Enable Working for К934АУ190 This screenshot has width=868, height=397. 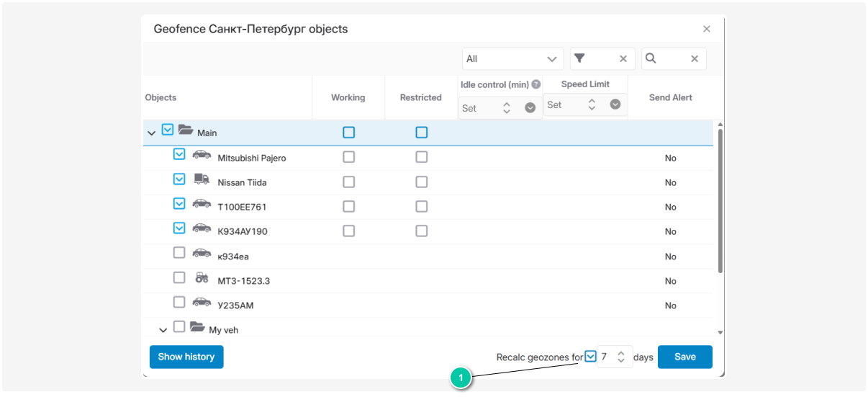(x=349, y=231)
